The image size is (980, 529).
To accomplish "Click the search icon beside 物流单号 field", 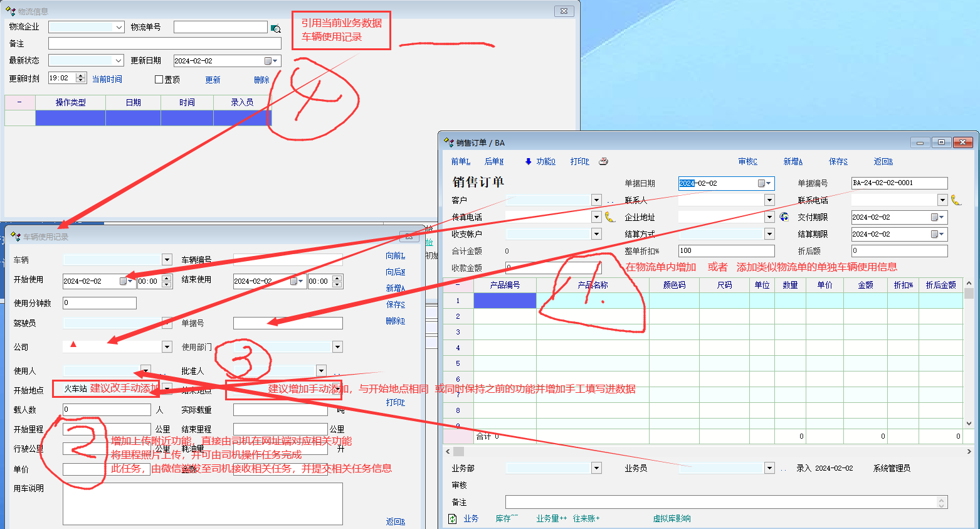I will (x=275, y=28).
